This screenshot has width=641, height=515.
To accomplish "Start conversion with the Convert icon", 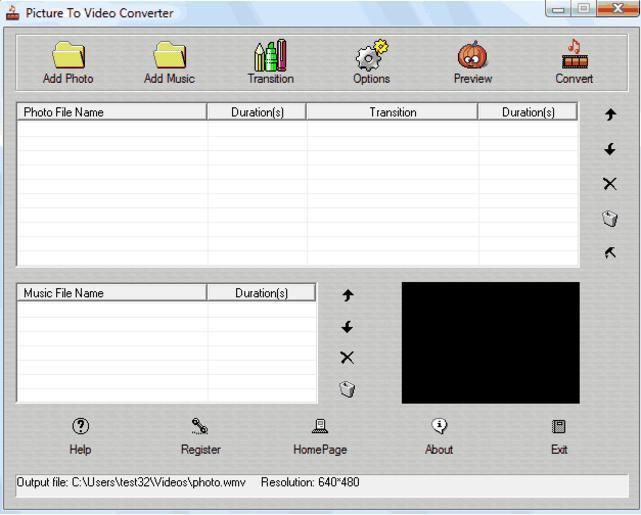I will (574, 56).
